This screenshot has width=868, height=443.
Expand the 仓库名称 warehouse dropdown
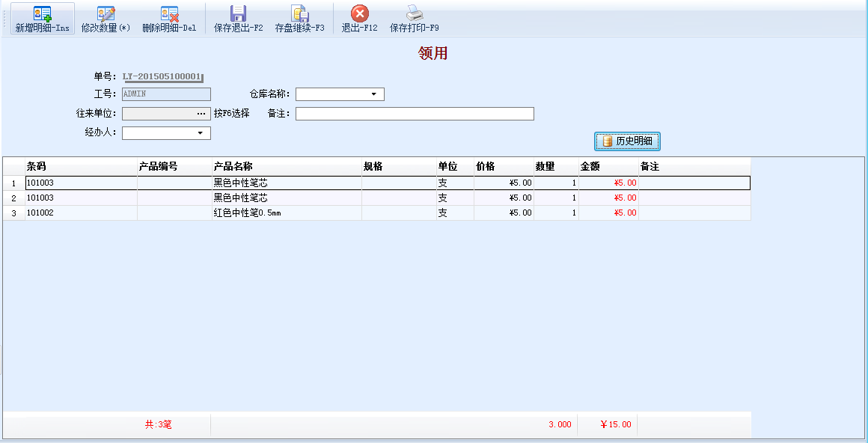tap(373, 94)
